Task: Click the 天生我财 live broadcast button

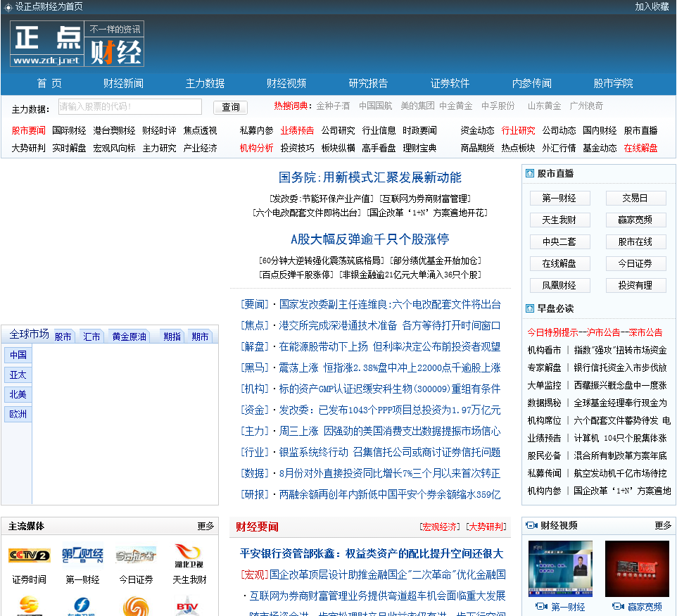Action: pos(559,220)
